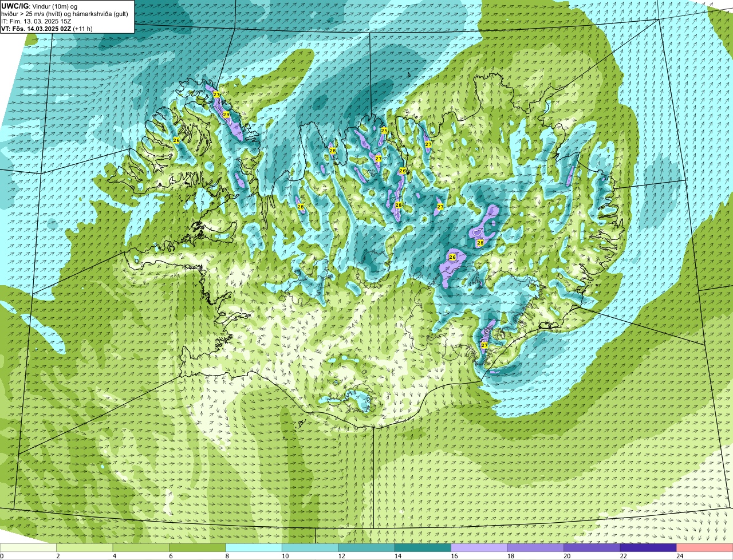
Task: Click the legend scale value 20
Action: tap(566, 556)
